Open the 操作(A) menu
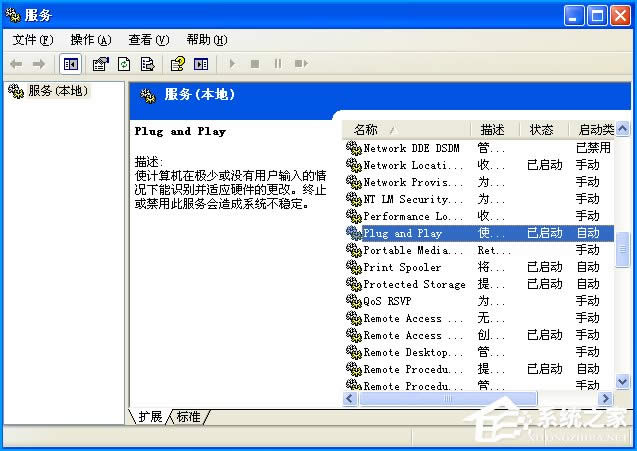Screen dimensions: 637x451 click(90, 40)
